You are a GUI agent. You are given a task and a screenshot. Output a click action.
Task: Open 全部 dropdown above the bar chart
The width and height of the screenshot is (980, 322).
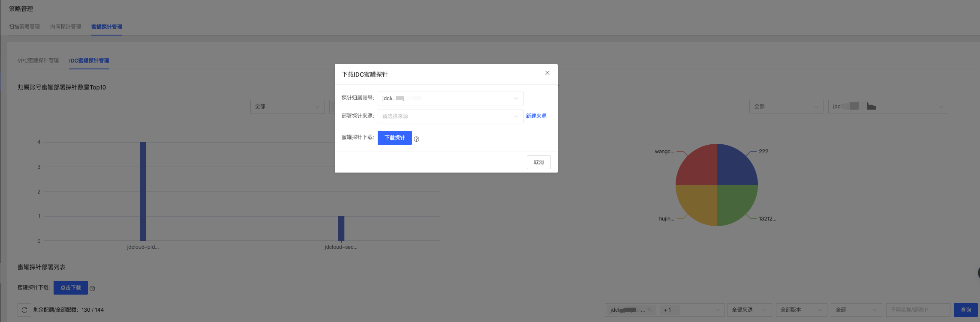287,107
